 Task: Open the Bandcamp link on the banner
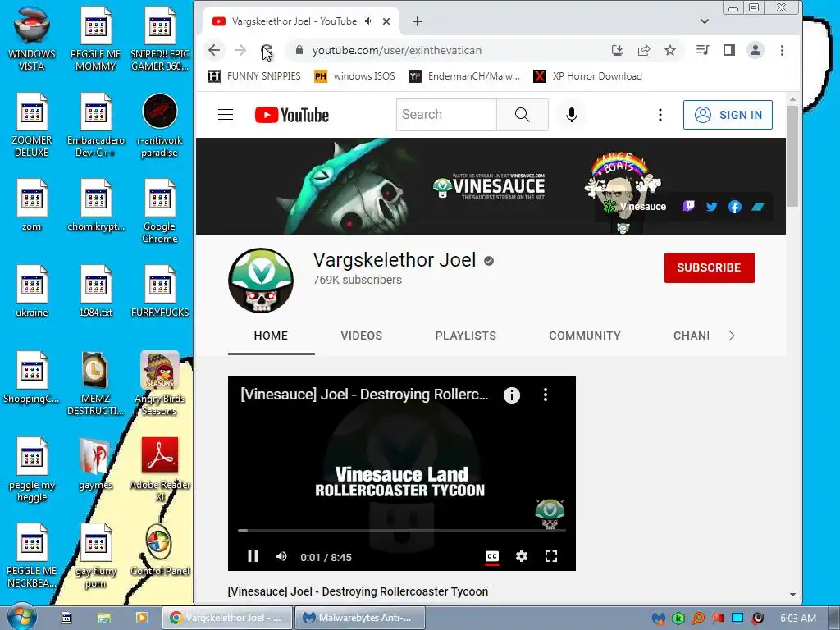pyautogui.click(x=757, y=206)
